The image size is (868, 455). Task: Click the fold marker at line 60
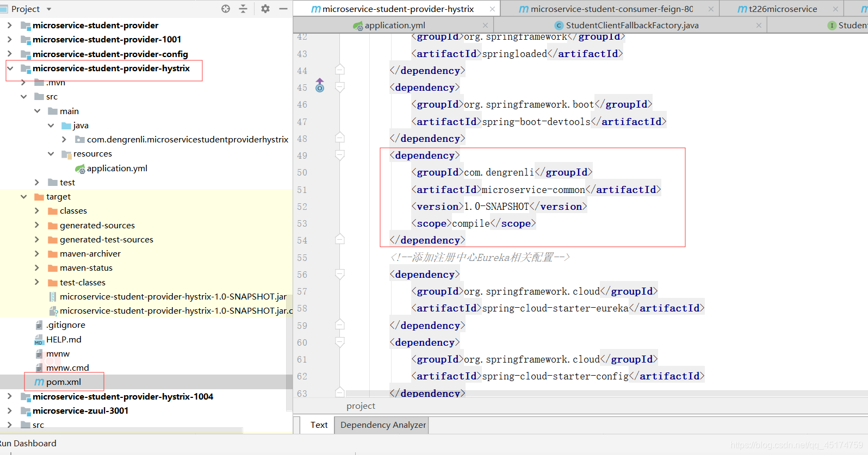pos(340,342)
